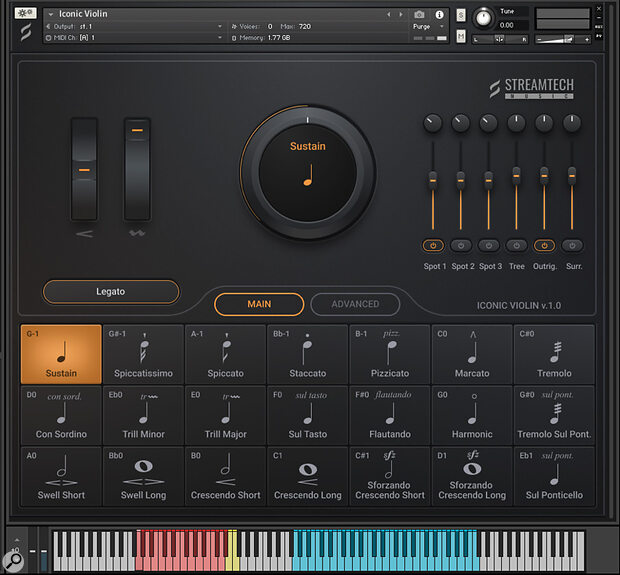Choose the Trill Minor articulation
Screen dimensions: 620x575
tap(143, 415)
